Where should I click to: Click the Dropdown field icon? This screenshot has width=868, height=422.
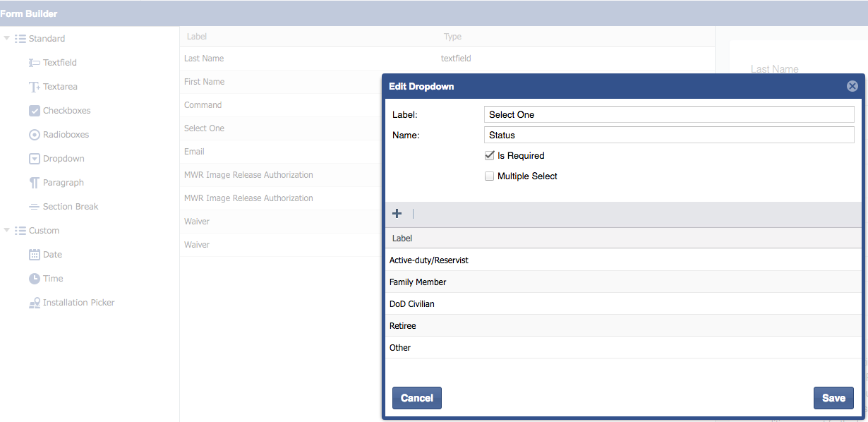pos(34,159)
